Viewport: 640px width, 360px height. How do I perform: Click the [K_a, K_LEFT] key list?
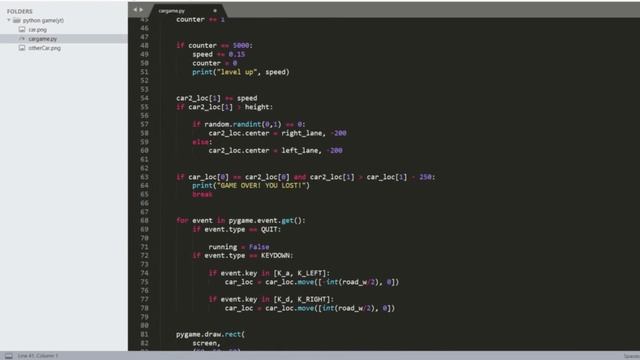click(x=301, y=273)
